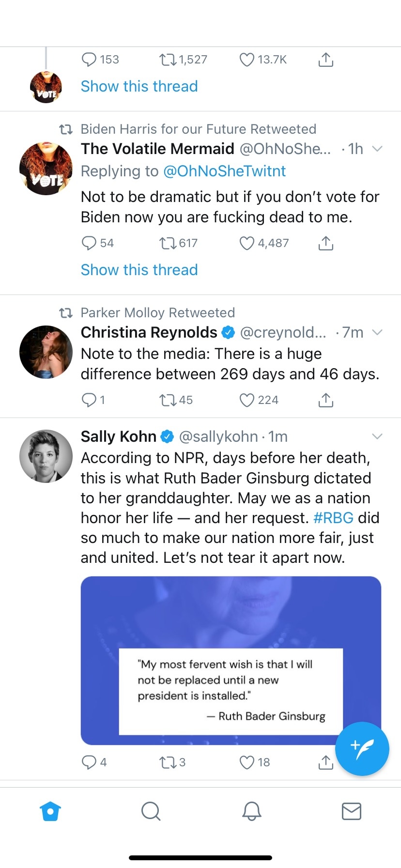The height and width of the screenshot is (868, 401).
Task: Share Christina Reynolds' tweet
Action: (326, 400)
